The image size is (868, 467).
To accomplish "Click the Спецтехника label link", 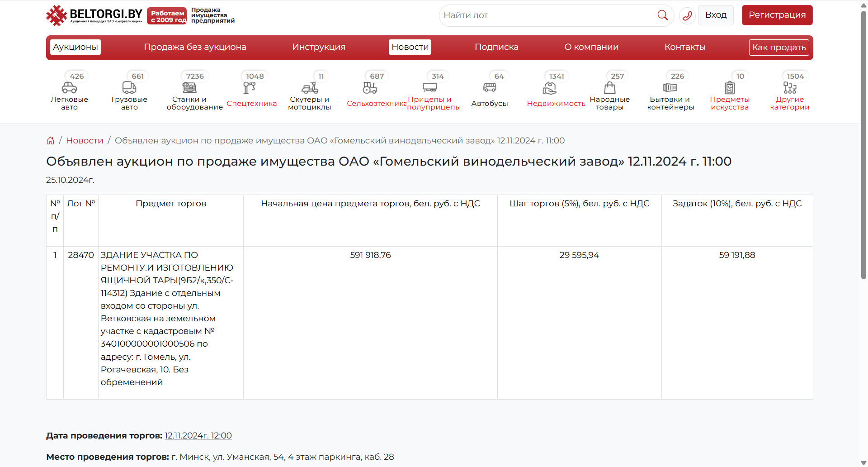I will pyautogui.click(x=251, y=104).
